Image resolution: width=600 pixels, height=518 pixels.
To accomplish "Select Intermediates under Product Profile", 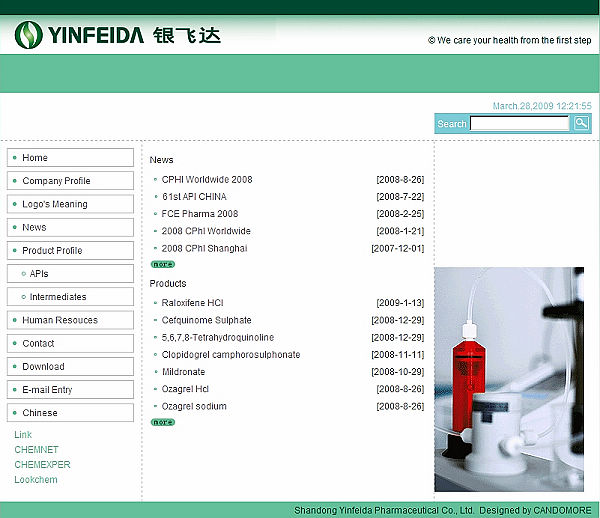I will coord(70,297).
